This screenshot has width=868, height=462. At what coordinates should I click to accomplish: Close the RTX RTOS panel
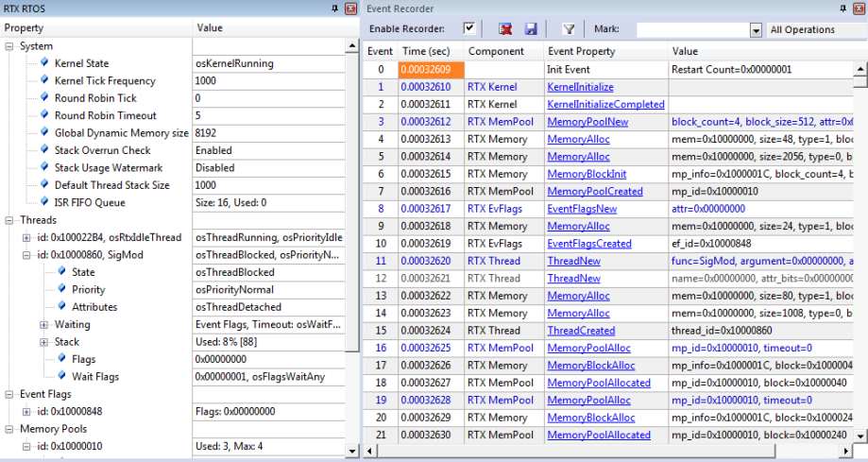351,8
